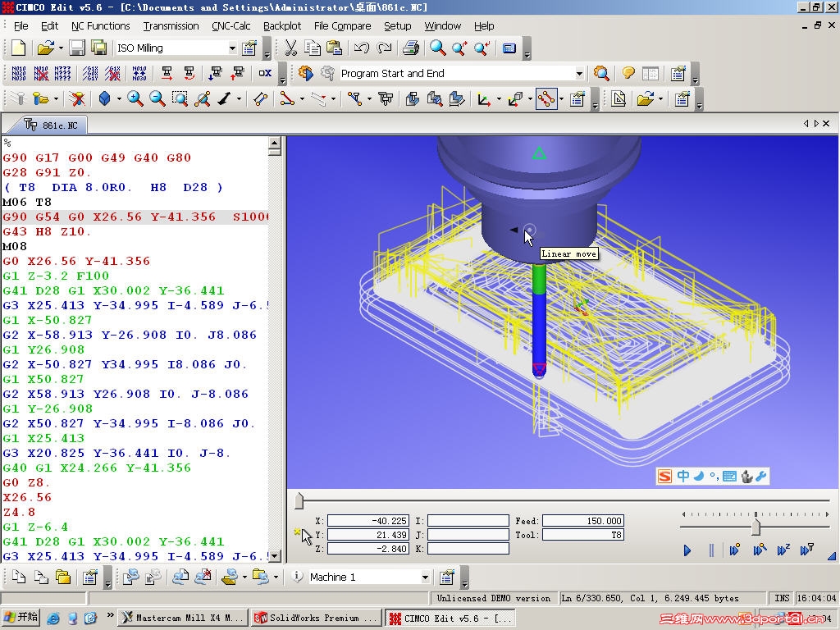Cut selection with the scissors icon

click(x=291, y=48)
